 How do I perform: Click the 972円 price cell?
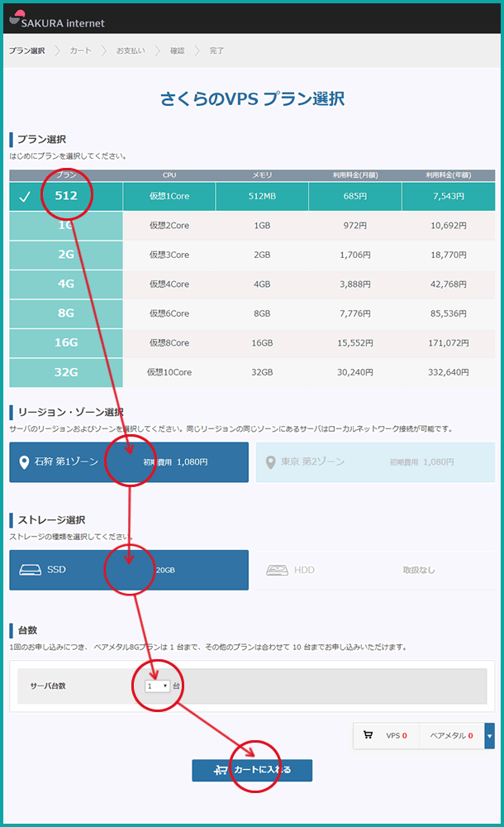[355, 225]
